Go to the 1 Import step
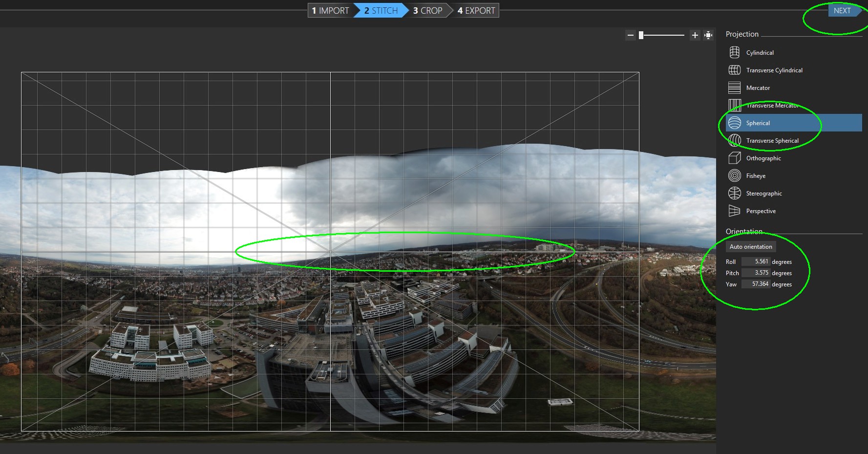Image resolution: width=868 pixels, height=454 pixels. (x=330, y=11)
